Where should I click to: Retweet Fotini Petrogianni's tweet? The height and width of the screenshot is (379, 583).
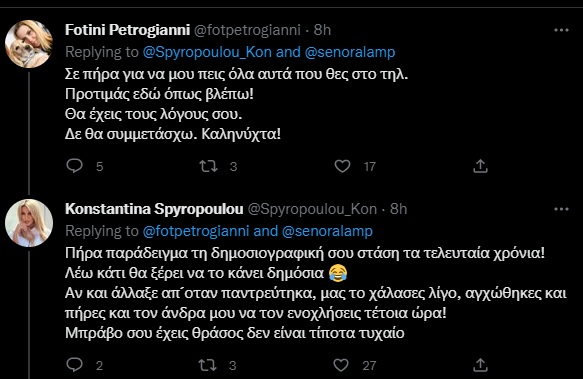tap(208, 166)
